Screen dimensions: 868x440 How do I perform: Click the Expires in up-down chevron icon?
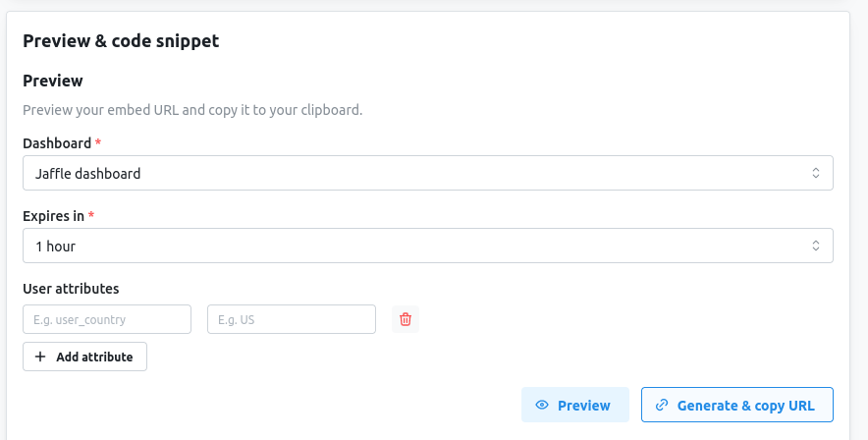815,246
